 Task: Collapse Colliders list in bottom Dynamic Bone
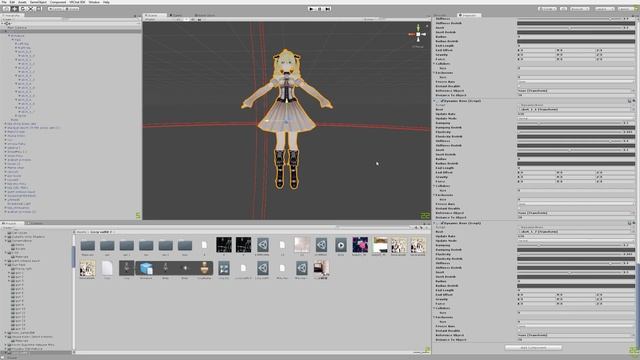pyautogui.click(x=434, y=308)
